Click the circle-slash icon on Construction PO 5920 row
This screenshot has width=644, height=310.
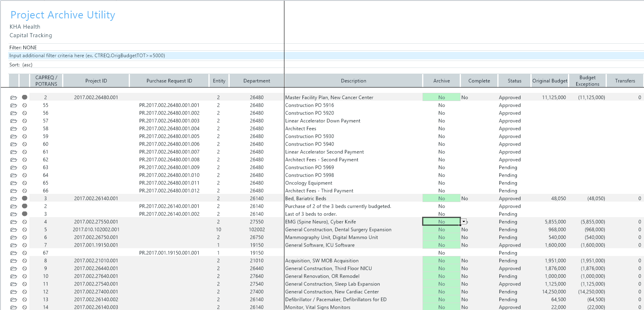pyautogui.click(x=25, y=113)
